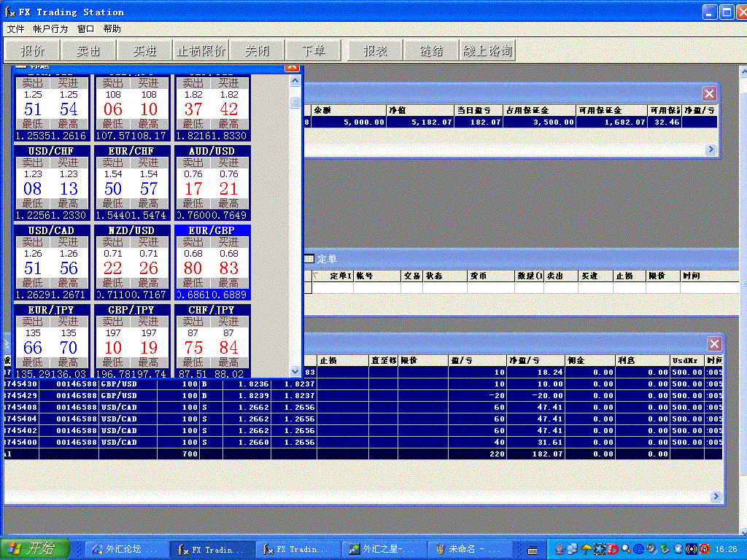Close the quotes panel with red X
The width and height of the screenshot is (747, 560).
[x=292, y=66]
